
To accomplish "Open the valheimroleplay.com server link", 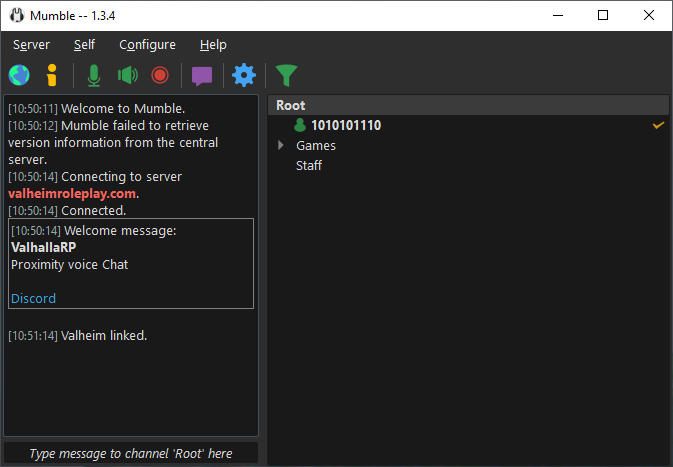I will point(72,194).
